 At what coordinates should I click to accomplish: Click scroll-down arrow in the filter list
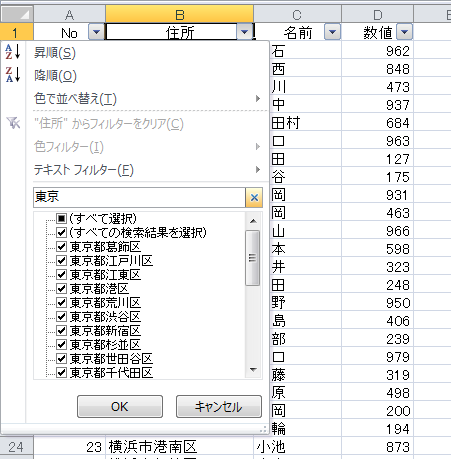[x=253, y=369]
